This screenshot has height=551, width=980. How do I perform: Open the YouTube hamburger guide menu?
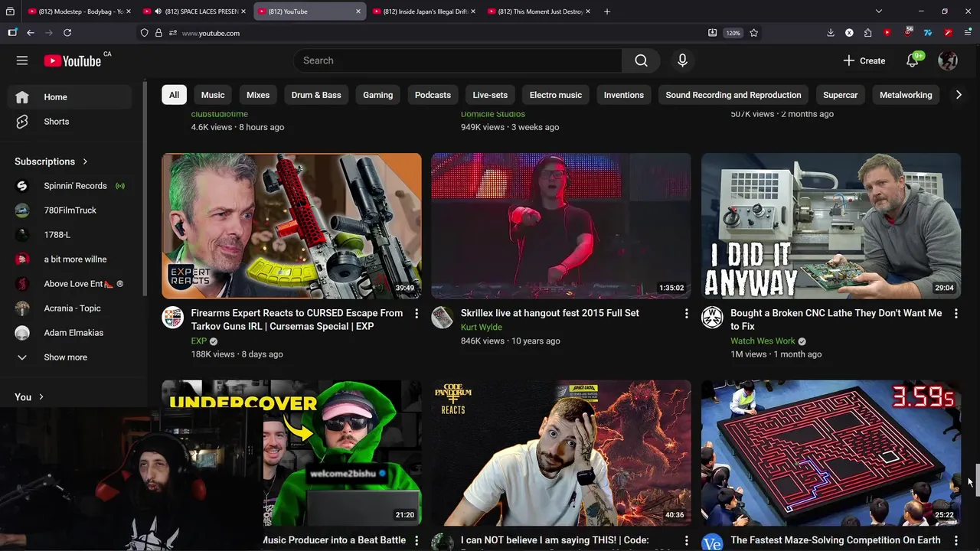pos(22,60)
